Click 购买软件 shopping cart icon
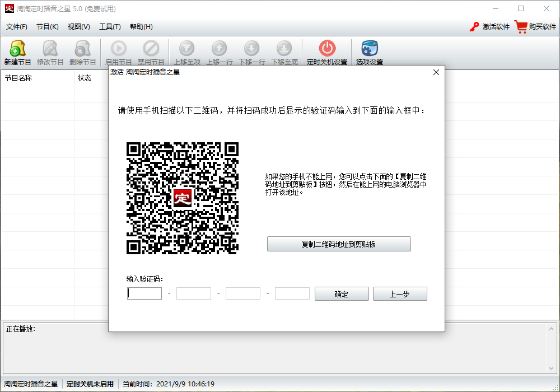560x392 pixels. pyautogui.click(x=521, y=27)
